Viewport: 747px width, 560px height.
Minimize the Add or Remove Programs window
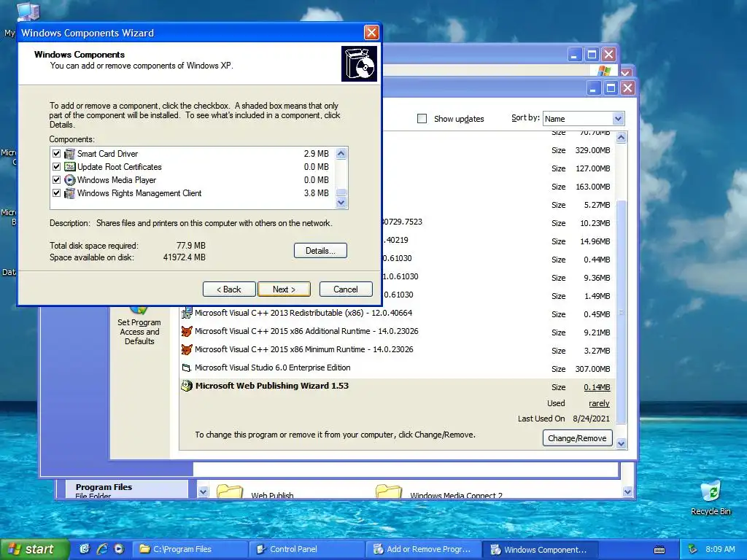593,88
